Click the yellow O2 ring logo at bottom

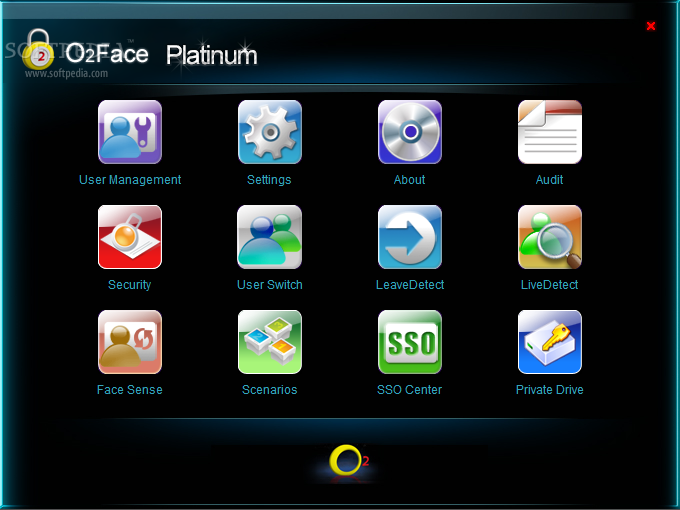[349, 460]
